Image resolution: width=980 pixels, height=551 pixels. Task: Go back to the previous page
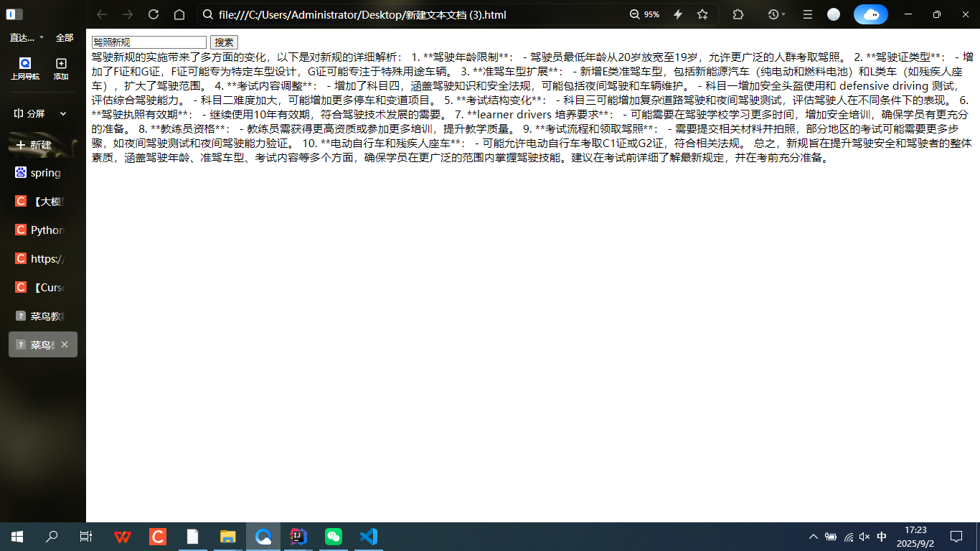(102, 14)
